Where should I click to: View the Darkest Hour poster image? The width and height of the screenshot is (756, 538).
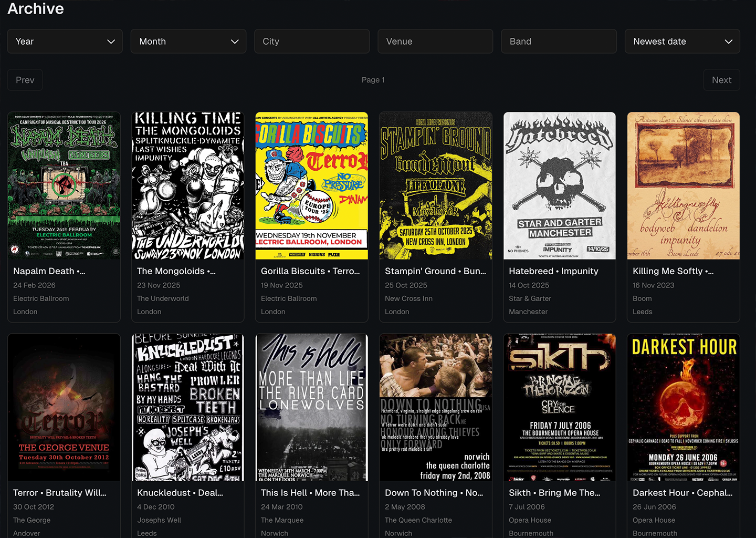(x=684, y=407)
